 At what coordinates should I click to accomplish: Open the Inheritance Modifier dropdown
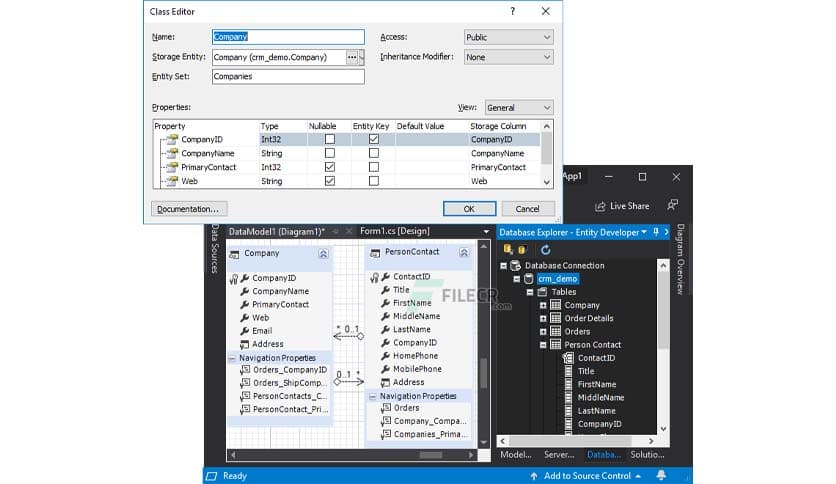508,57
